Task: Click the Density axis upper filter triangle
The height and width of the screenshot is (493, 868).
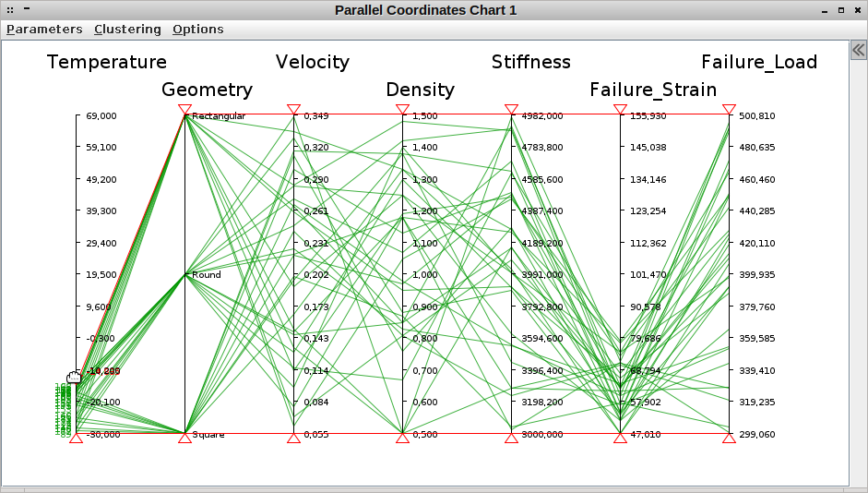Action: (x=402, y=109)
